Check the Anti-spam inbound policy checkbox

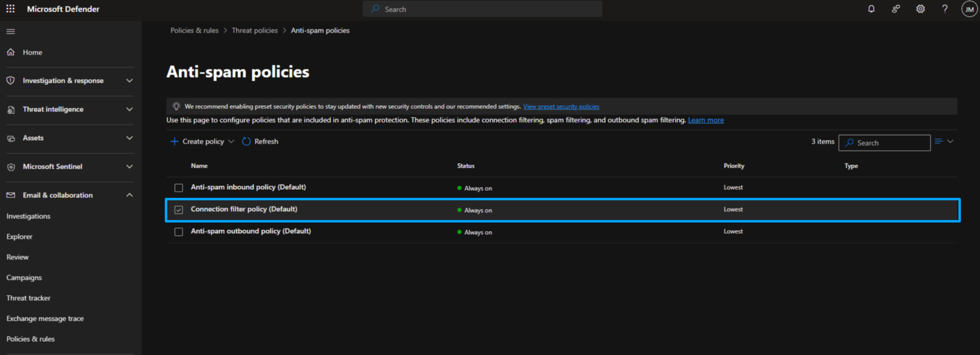pos(178,188)
